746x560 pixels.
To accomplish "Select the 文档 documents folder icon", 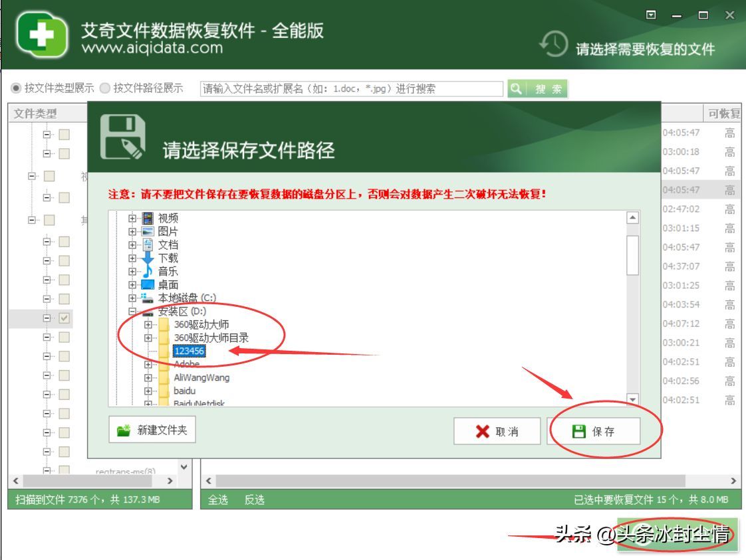I will tap(148, 245).
